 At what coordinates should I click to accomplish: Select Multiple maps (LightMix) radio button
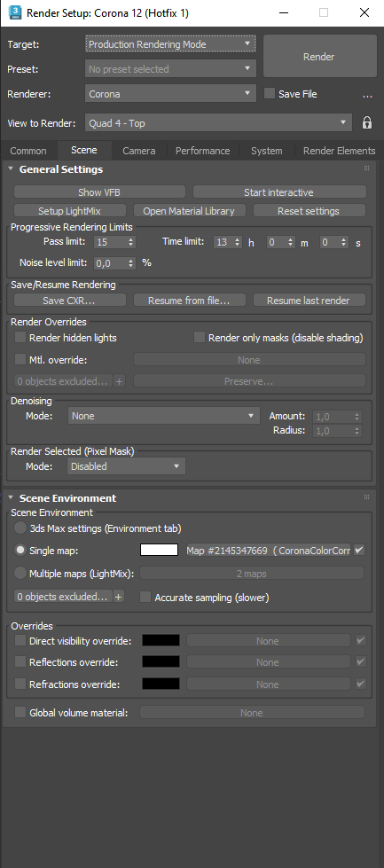click(20, 574)
